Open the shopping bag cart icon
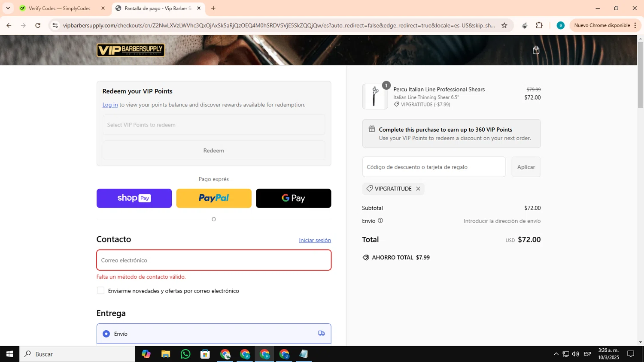 point(536,50)
